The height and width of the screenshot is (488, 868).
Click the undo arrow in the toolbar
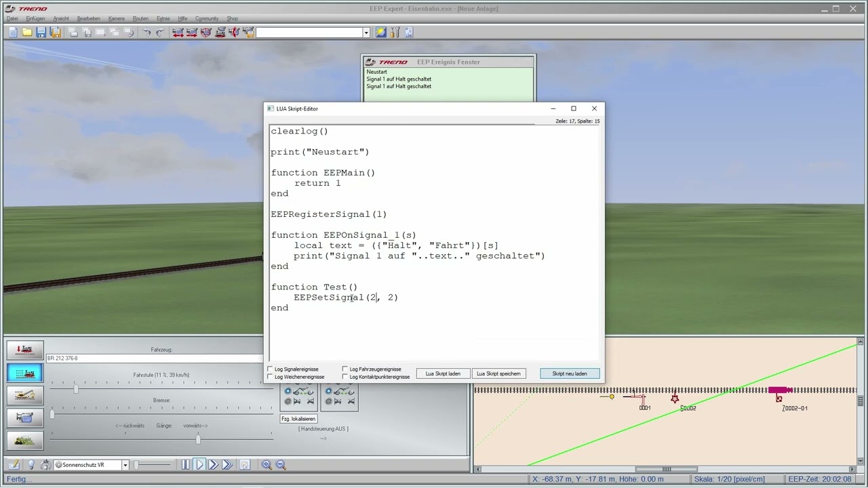(x=146, y=33)
